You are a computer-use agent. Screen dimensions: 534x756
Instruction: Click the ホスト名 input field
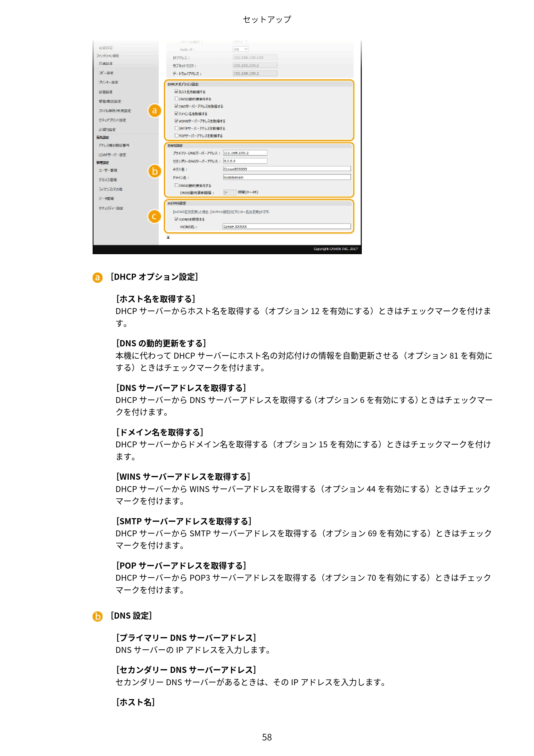tap(287, 169)
